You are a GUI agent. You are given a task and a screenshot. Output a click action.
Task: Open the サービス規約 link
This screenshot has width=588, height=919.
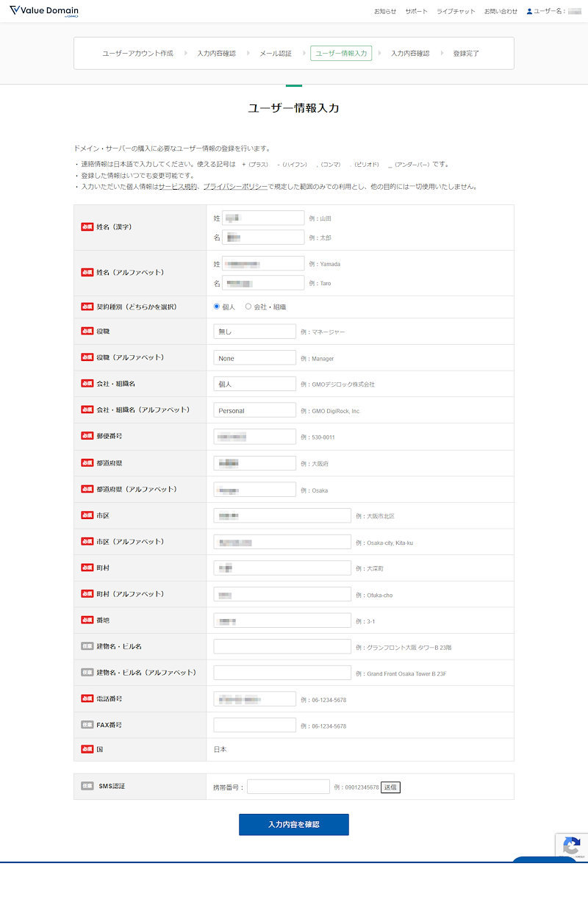tap(177, 187)
